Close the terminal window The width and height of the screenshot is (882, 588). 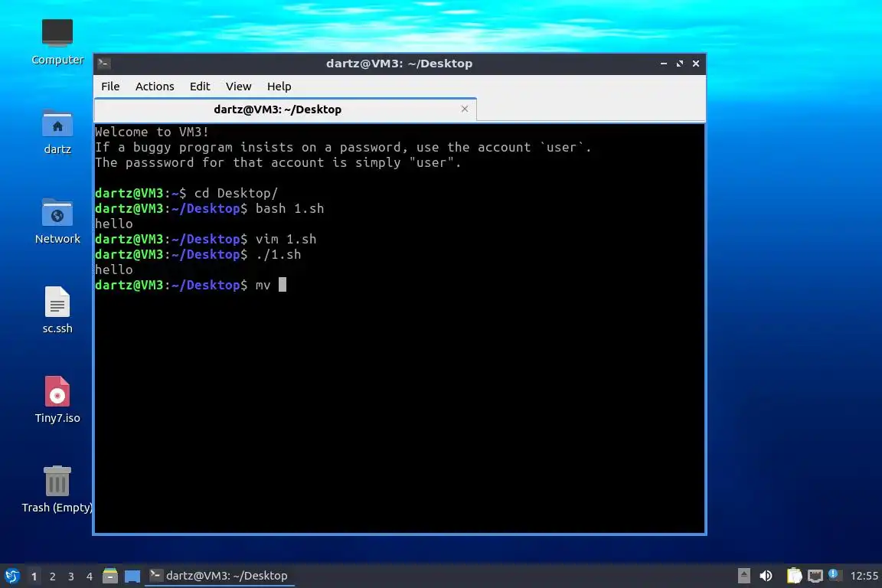(696, 64)
